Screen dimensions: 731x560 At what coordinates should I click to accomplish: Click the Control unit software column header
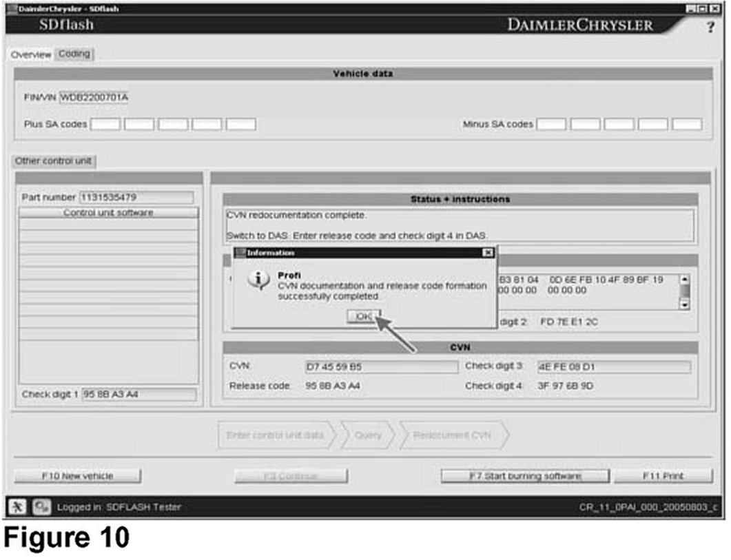click(108, 213)
